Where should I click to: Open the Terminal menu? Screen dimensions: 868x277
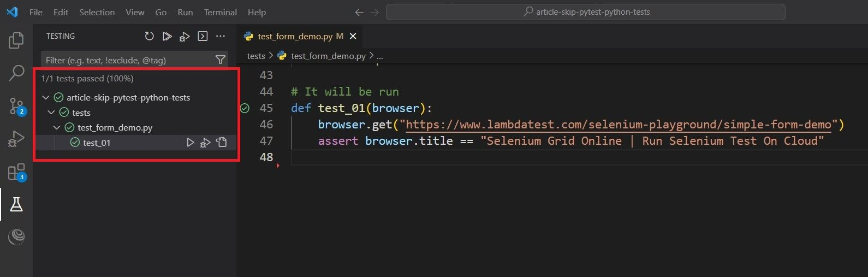[221, 12]
